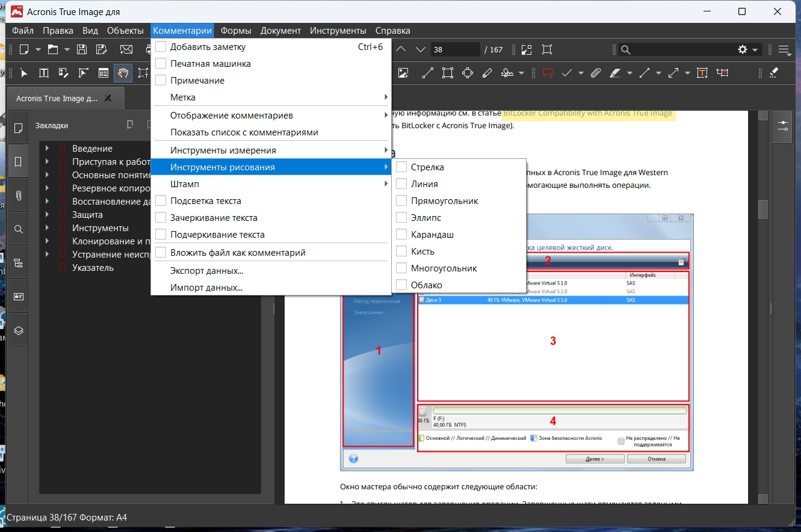This screenshot has height=532, width=801.
Task: Click the page number input field
Action: click(454, 49)
